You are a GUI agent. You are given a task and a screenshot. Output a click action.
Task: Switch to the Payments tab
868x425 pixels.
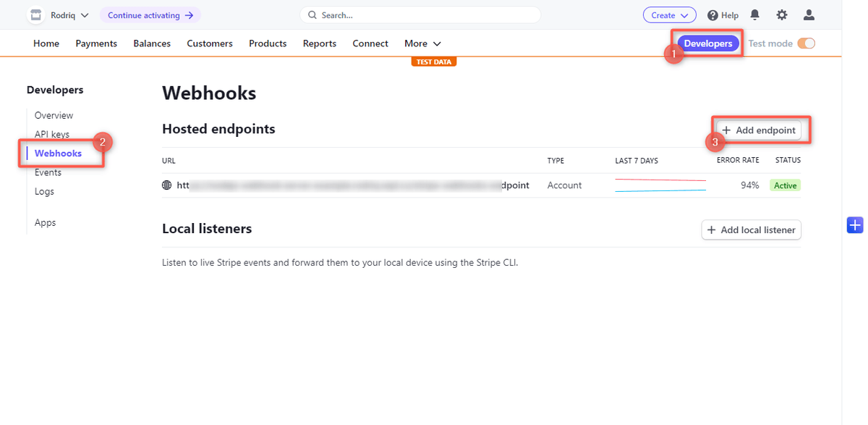tap(96, 43)
